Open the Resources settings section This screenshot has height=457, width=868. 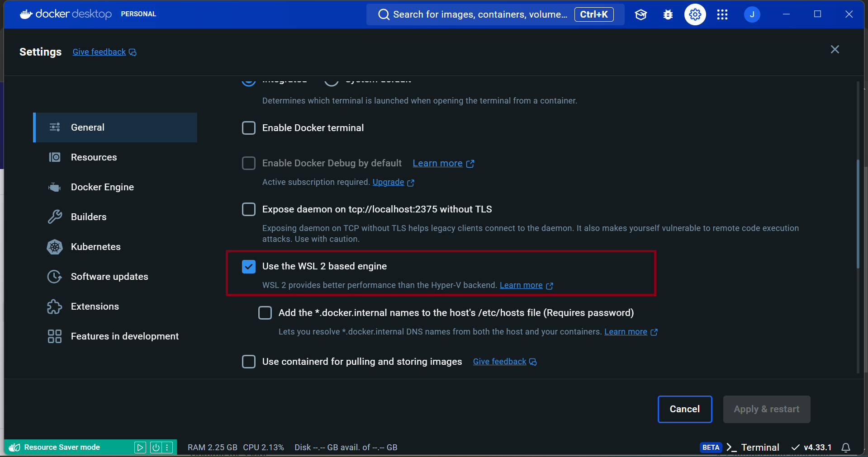(x=115, y=157)
